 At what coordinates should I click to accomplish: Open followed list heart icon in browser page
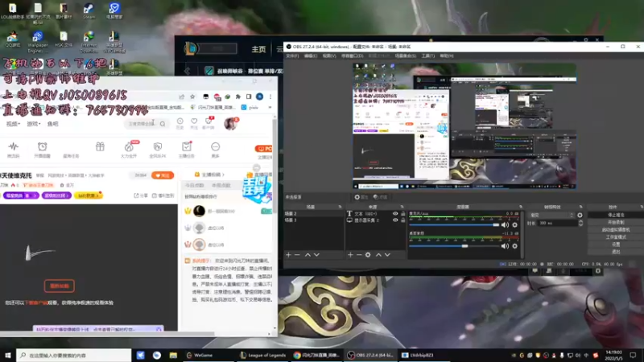tap(194, 123)
